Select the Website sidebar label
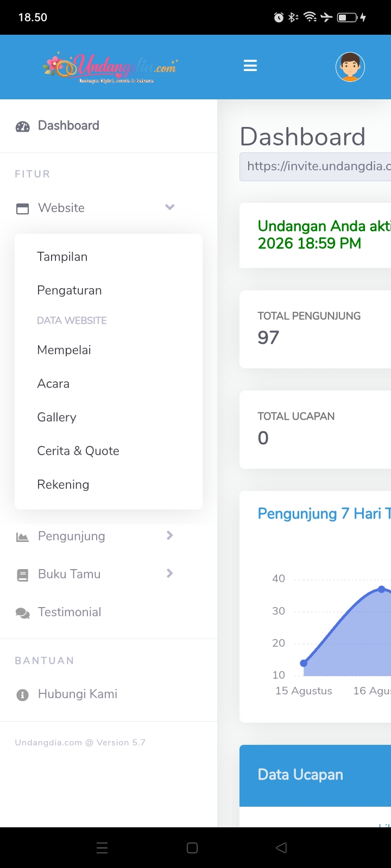391x868 pixels. tap(61, 208)
